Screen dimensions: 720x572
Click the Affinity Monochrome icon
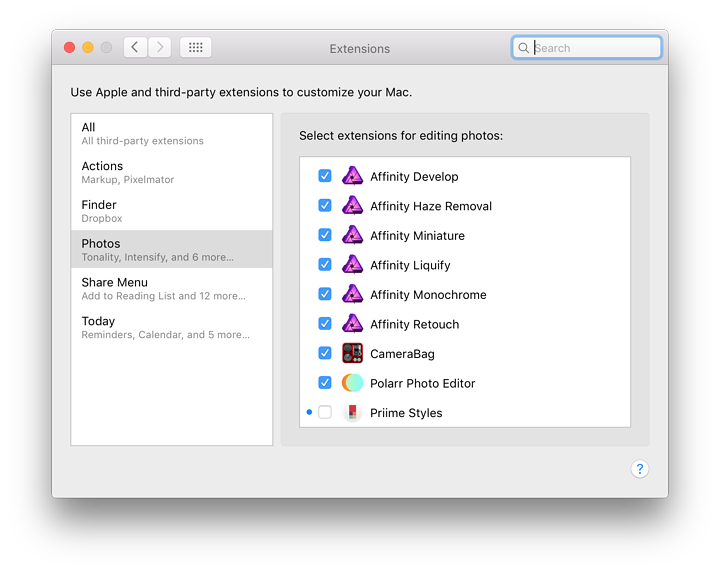pos(352,294)
